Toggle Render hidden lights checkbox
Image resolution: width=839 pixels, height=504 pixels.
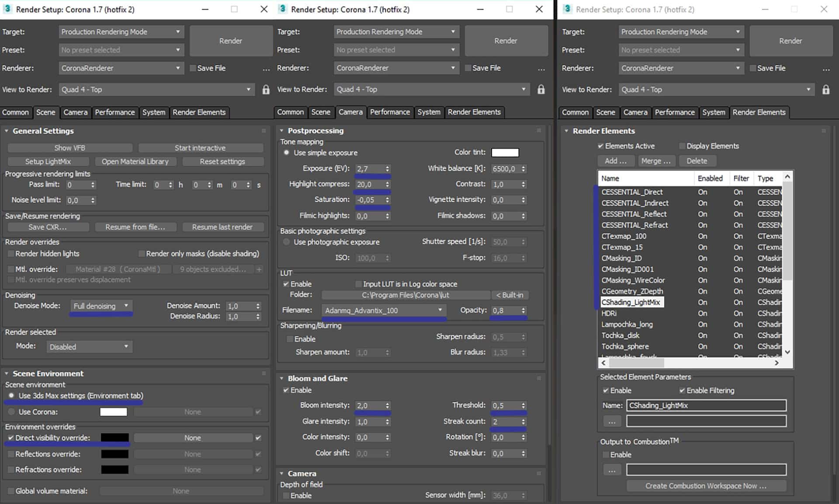click(10, 254)
